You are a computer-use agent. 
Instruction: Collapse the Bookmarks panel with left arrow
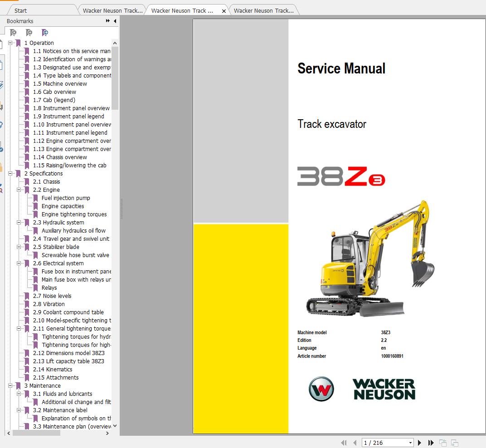(115, 21)
